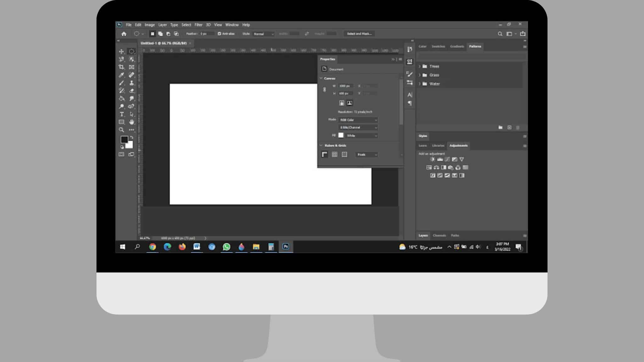Select the Brush tool
The width and height of the screenshot is (644, 362).
(x=121, y=83)
